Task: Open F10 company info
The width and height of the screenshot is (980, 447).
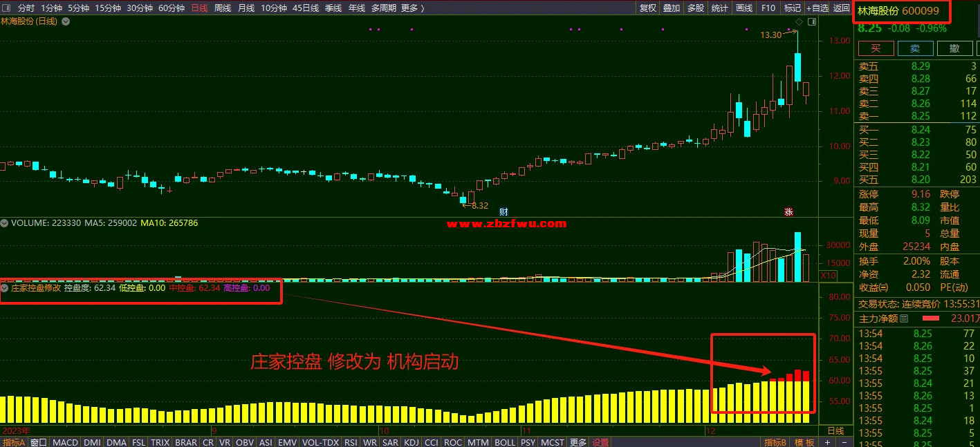Action: coord(768,8)
